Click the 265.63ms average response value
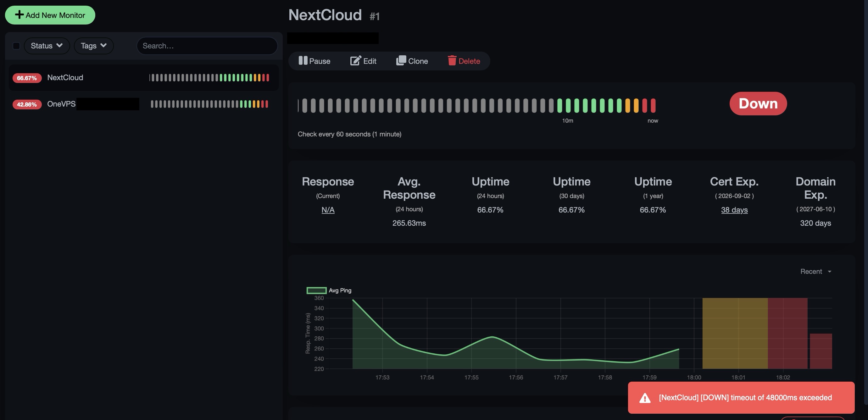868x420 pixels. pos(409,223)
